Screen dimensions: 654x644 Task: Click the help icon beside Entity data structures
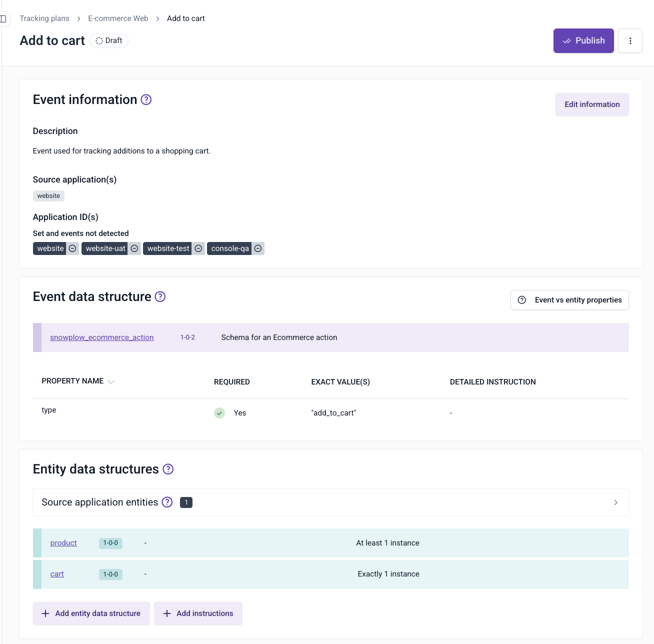coord(168,469)
